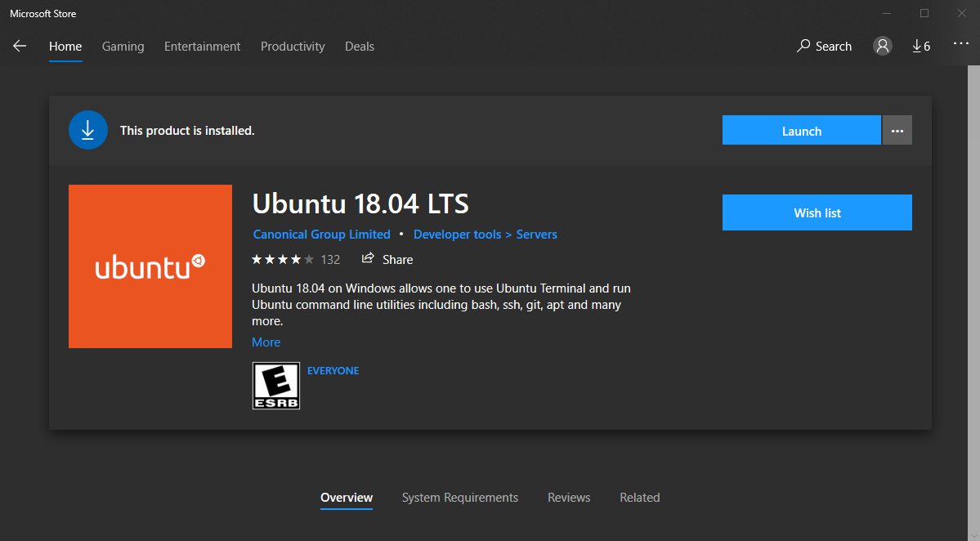Open more options beside Launch button
Image resolution: width=980 pixels, height=541 pixels.
(897, 131)
